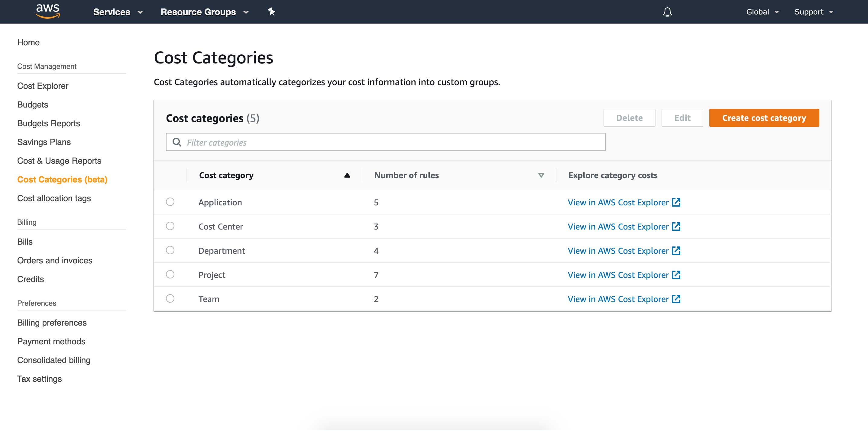Click the external-link icon on the Team row
The height and width of the screenshot is (431, 868).
coord(677,299)
